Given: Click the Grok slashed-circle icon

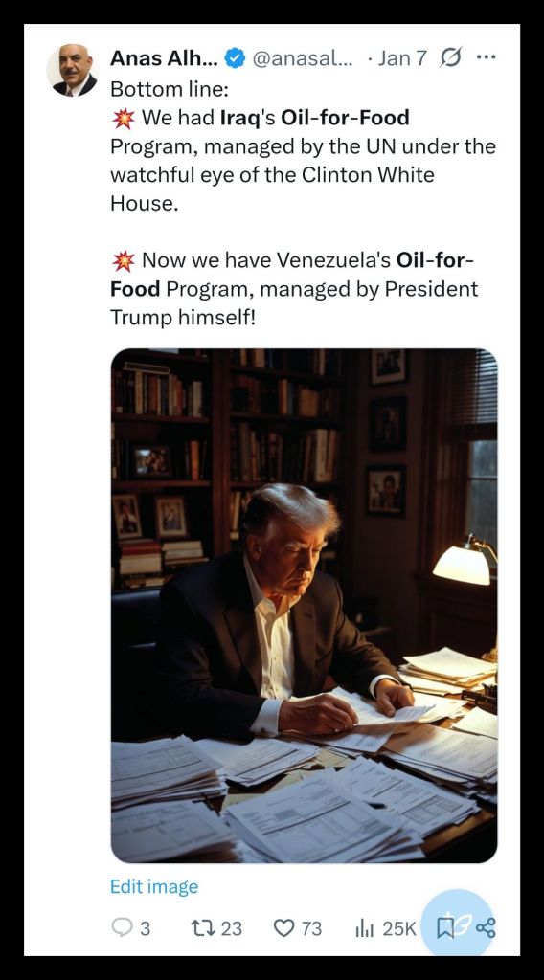Looking at the screenshot, I should [450, 58].
